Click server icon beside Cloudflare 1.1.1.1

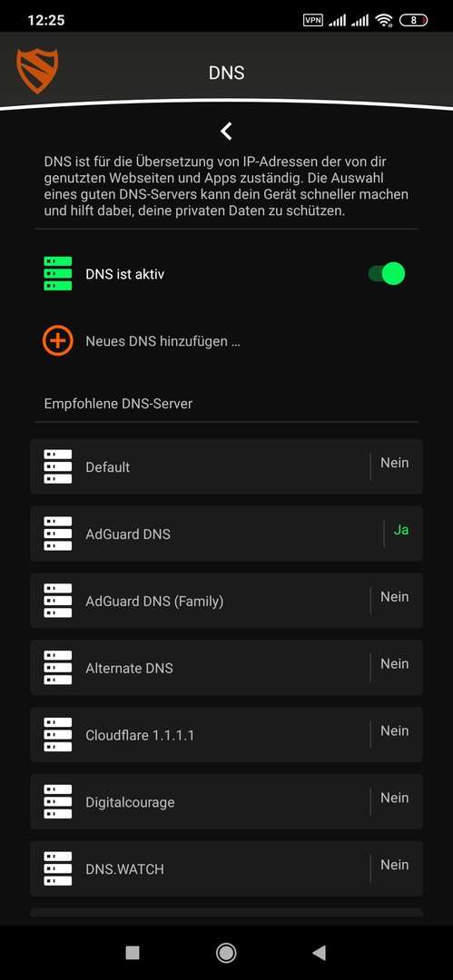click(57, 734)
